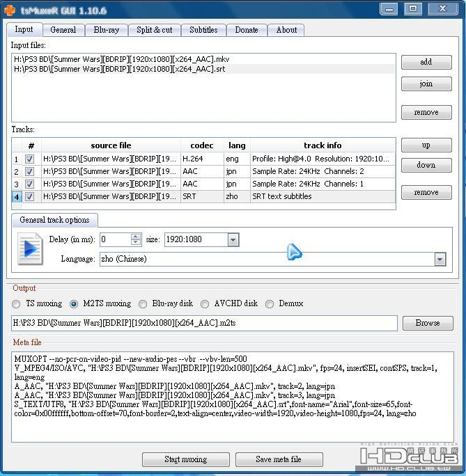Screen dimensions: 466x476
Task: Uncheck the H.264 video track checkbox
Action: point(29,159)
